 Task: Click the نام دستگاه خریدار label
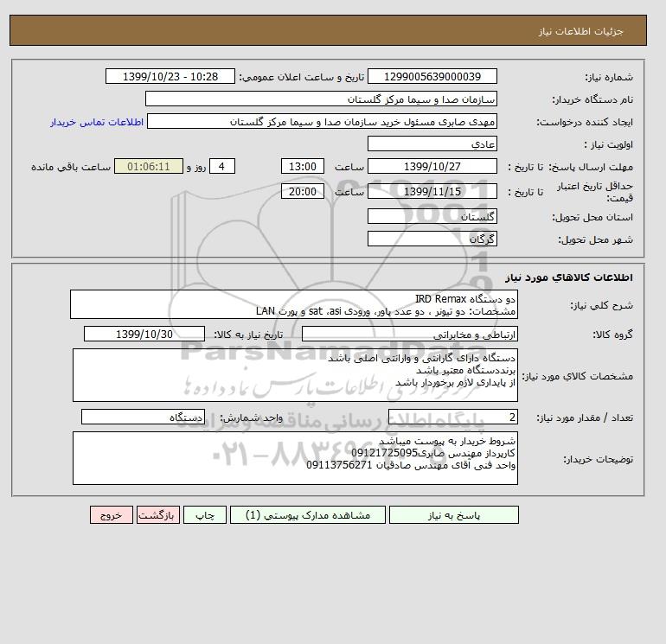(x=592, y=99)
